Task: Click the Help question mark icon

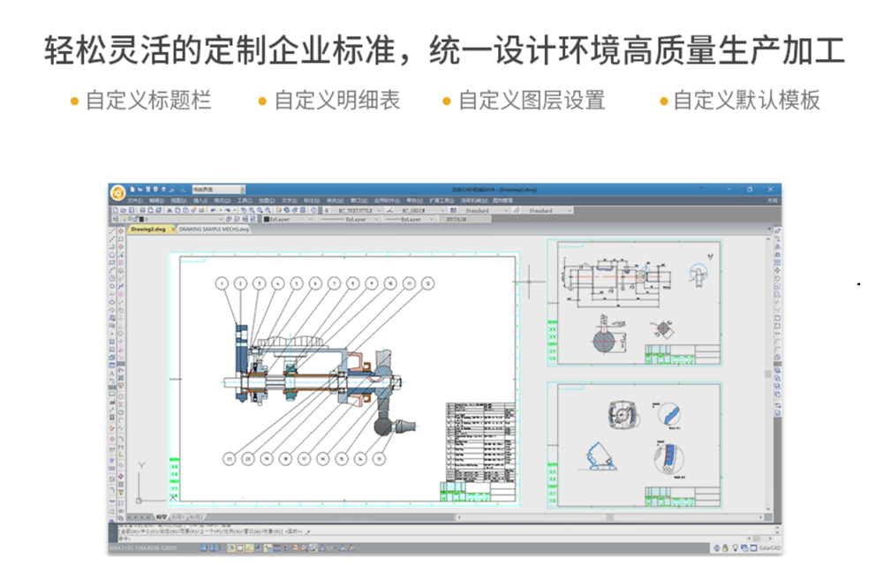Action: coord(313,210)
